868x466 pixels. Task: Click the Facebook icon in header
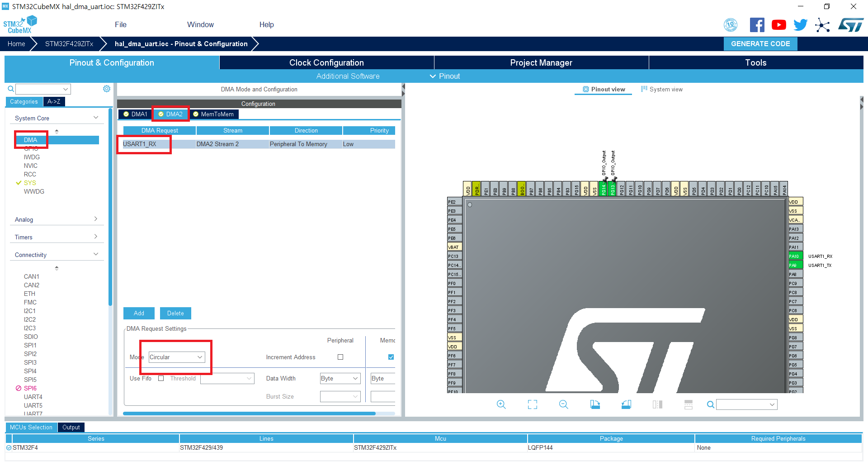coord(757,25)
